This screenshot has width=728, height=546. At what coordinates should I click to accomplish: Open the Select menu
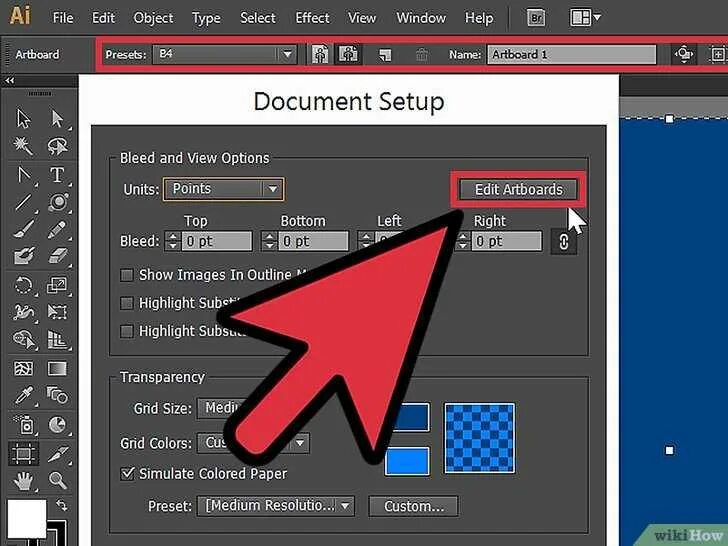[x=258, y=18]
